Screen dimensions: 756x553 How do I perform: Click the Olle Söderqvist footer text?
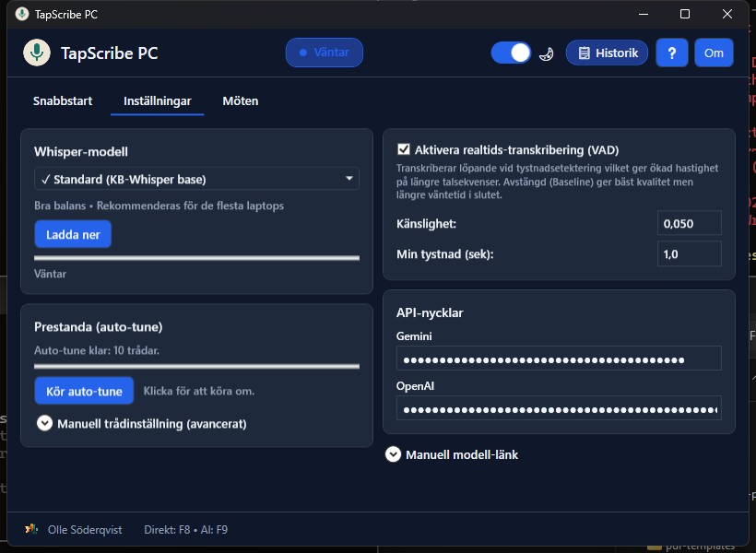[85, 529]
